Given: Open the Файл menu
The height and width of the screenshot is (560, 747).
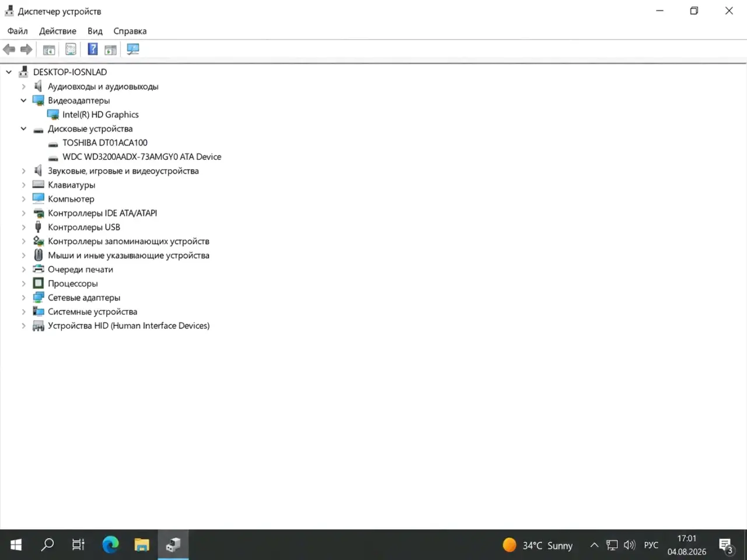Looking at the screenshot, I should [18, 31].
